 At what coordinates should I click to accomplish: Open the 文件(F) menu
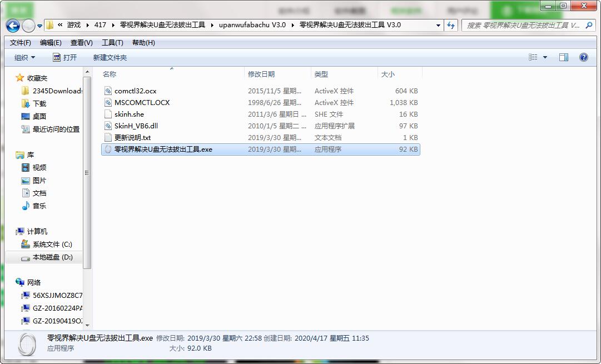21,43
